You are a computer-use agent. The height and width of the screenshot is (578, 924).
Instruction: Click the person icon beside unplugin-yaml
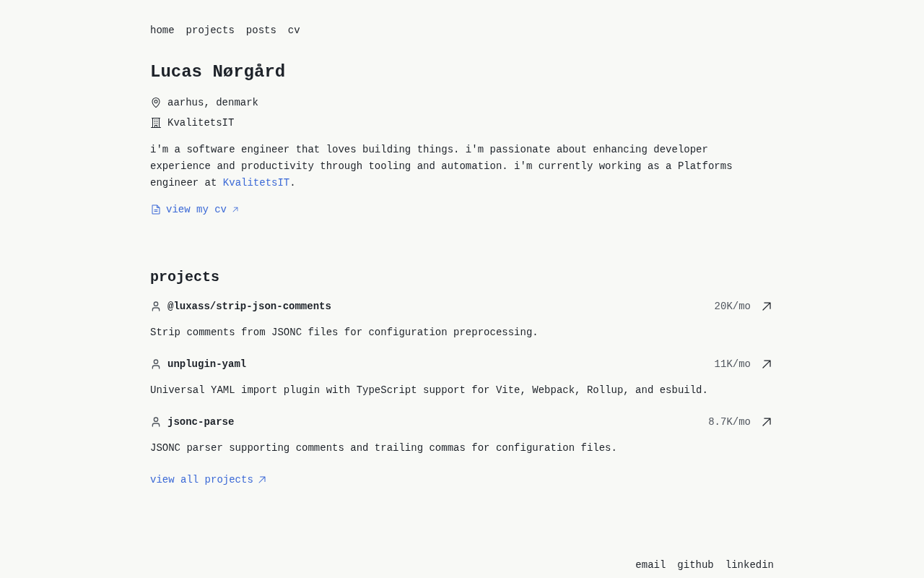(x=156, y=364)
